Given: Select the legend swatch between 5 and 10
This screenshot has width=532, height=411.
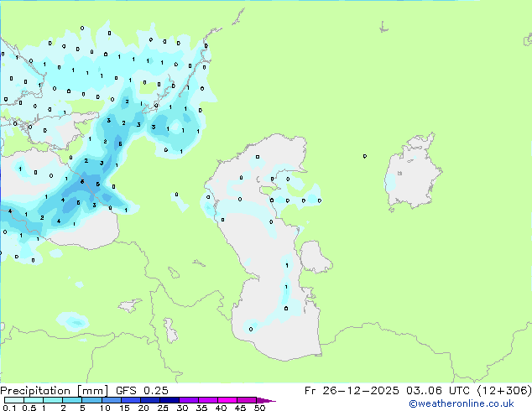Looking at the screenshot, I should tap(92, 400).
